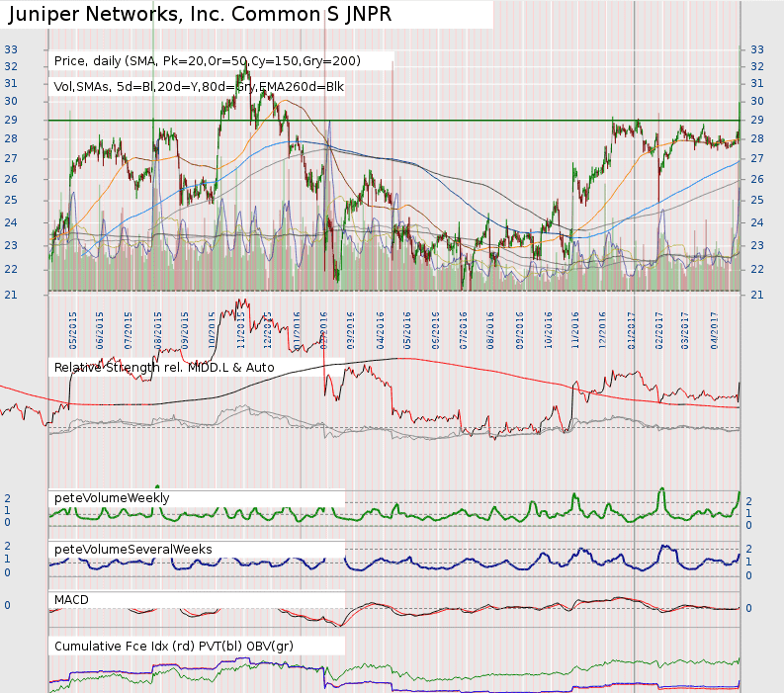Select the 10/2016 date label
Image resolution: width=784 pixels, height=693 pixels.
tap(549, 330)
